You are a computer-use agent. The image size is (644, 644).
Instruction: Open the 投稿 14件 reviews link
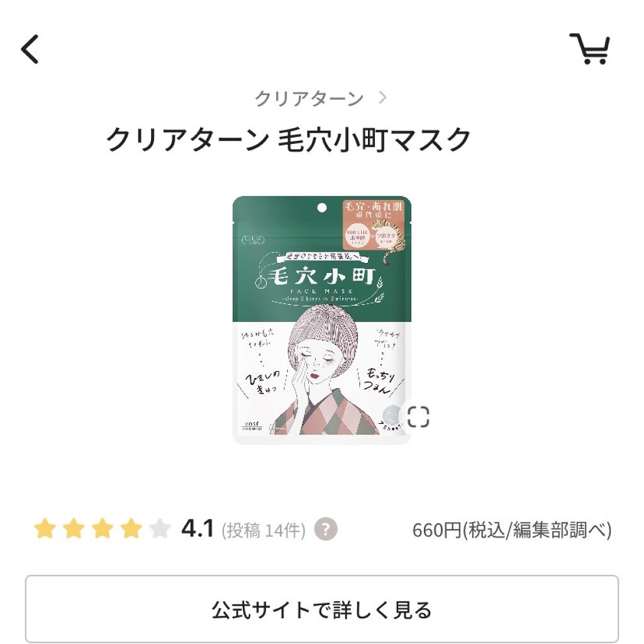[x=264, y=530]
